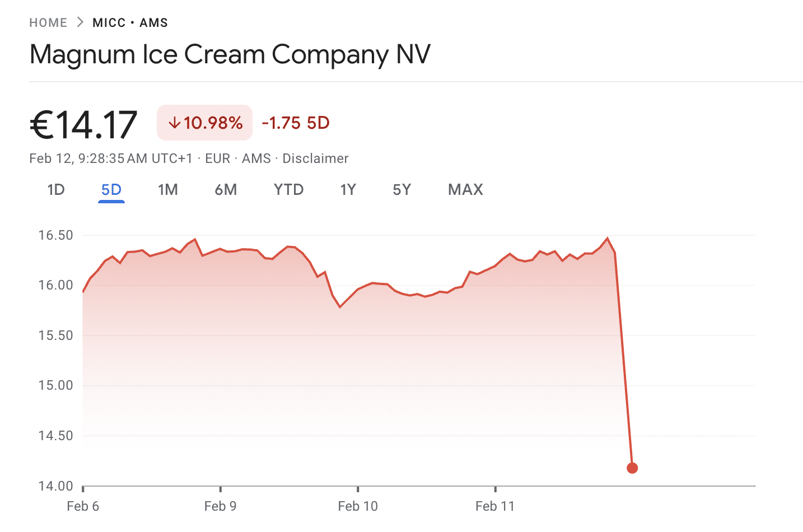Select the 5D time range tab

(111, 190)
